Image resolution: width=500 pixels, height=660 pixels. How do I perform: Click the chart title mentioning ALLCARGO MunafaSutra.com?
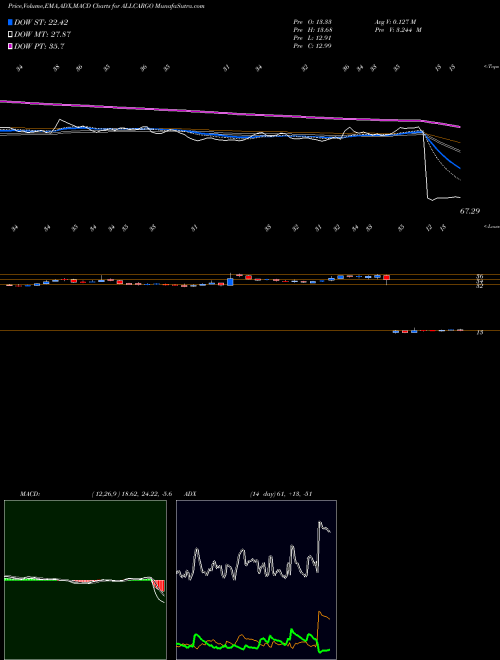pyautogui.click(x=106, y=6)
